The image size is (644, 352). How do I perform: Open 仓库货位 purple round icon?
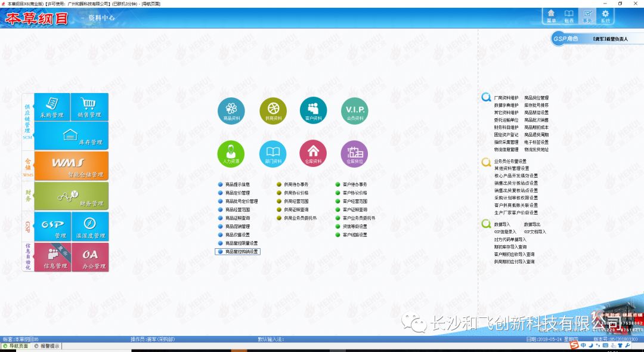(x=355, y=154)
